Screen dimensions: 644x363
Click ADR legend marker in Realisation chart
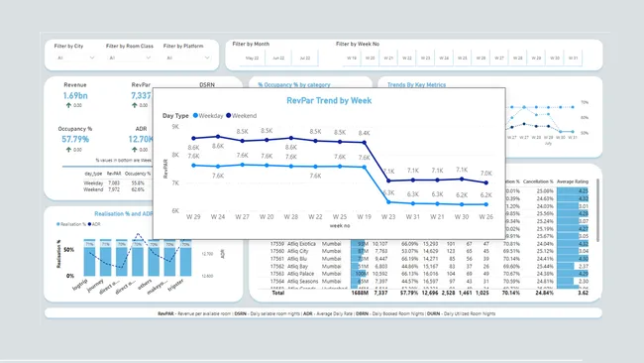(89, 224)
